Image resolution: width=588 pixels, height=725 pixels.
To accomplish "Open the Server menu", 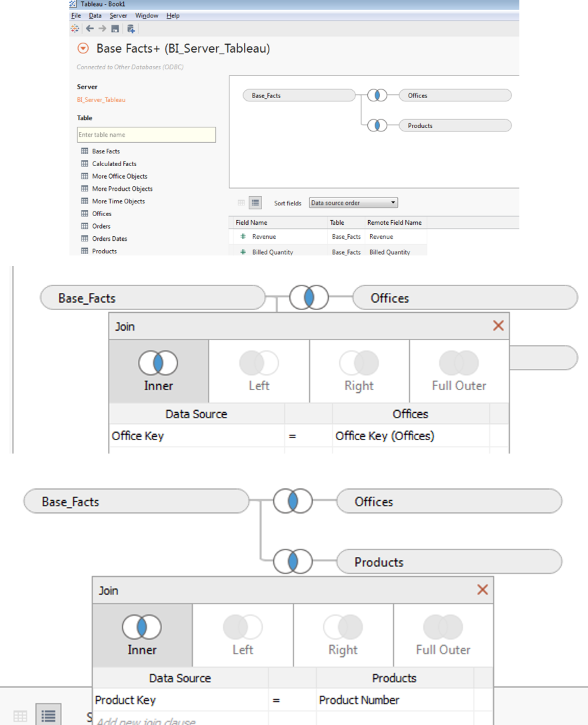I will point(118,15).
